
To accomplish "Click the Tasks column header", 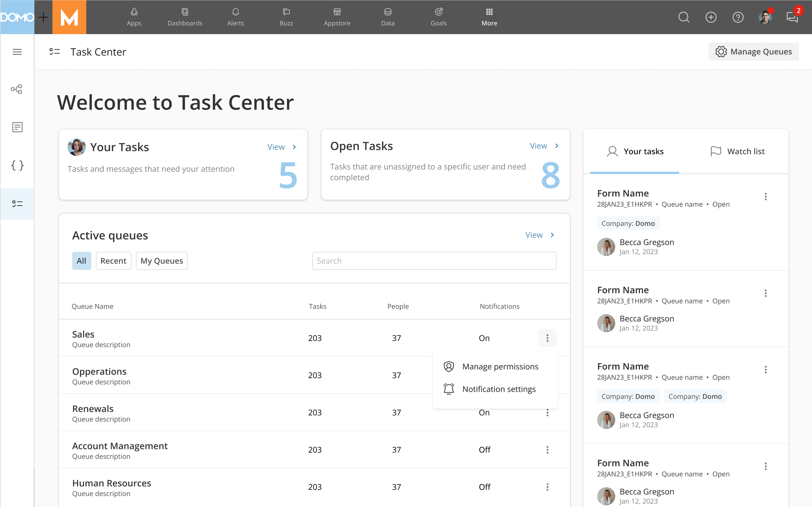I will pos(317,306).
